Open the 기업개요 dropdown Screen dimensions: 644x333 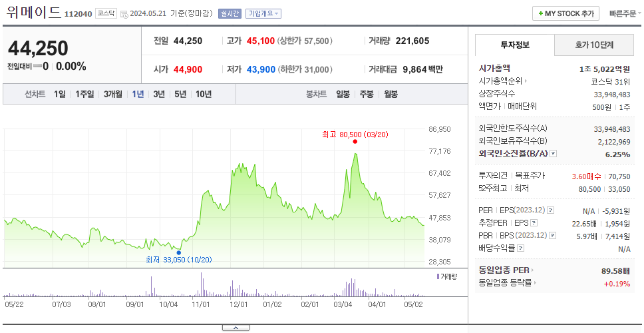[x=263, y=13]
